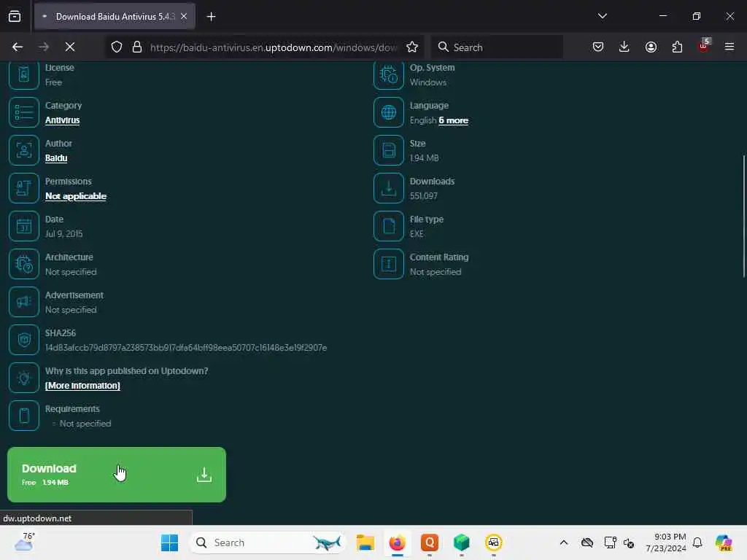Open orange Q app in taskbar

[x=429, y=542]
